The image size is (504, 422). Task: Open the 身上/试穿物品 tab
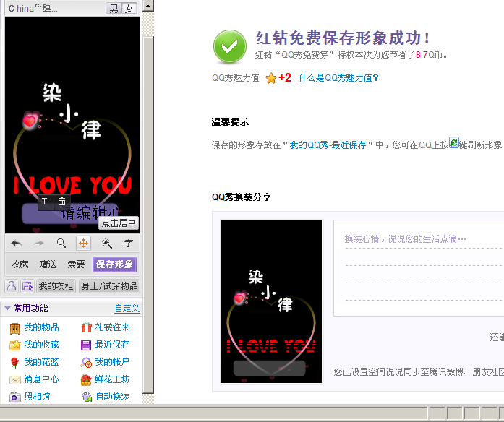(x=109, y=286)
